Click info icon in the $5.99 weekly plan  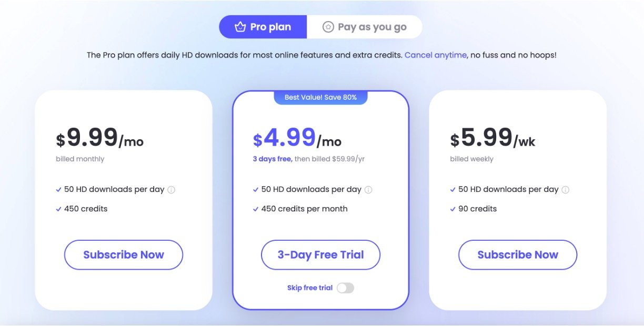565,190
